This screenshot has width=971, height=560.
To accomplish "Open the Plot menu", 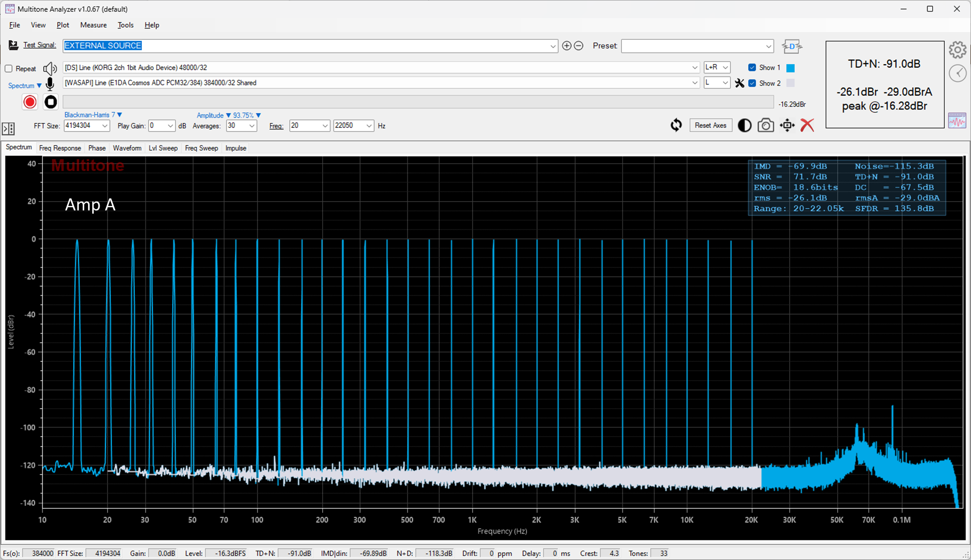I will 63,25.
